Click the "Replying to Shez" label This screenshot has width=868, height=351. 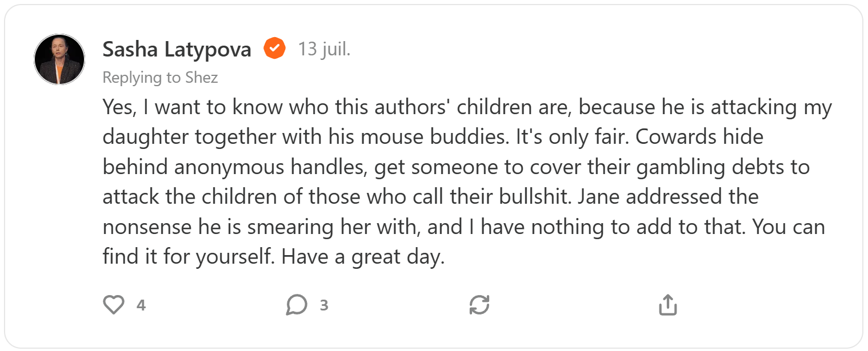click(x=160, y=78)
